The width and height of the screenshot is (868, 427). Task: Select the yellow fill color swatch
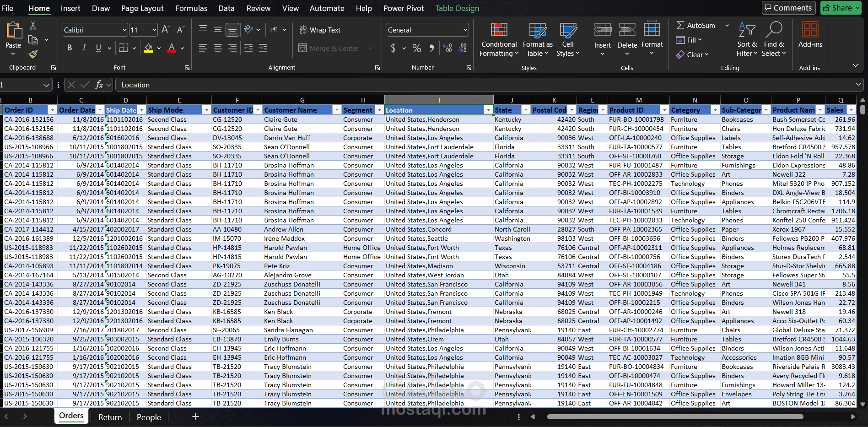coord(147,52)
